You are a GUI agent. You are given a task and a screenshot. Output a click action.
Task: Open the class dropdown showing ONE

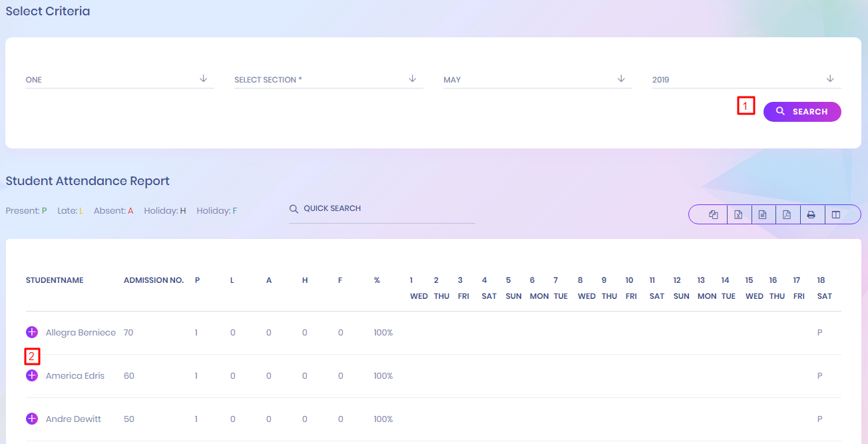pos(119,79)
